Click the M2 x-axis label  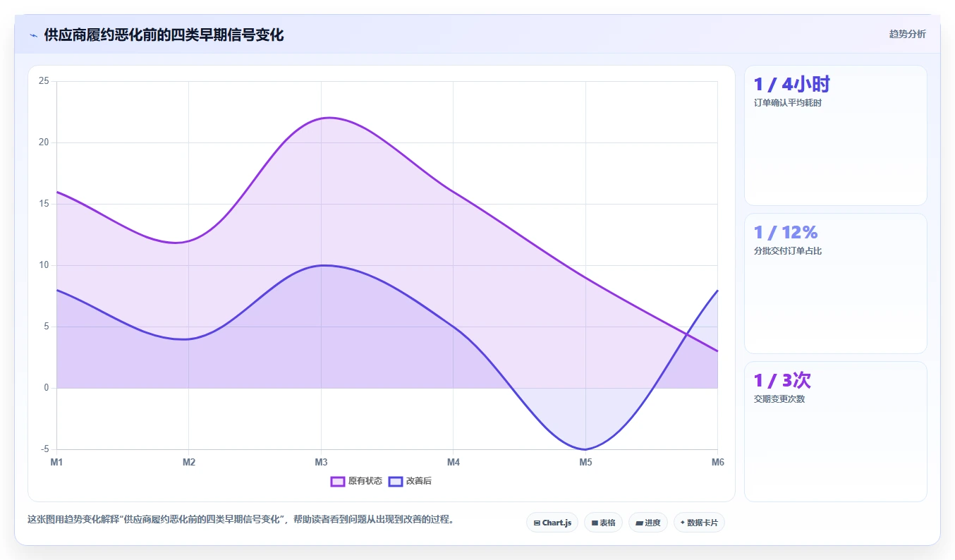click(189, 462)
